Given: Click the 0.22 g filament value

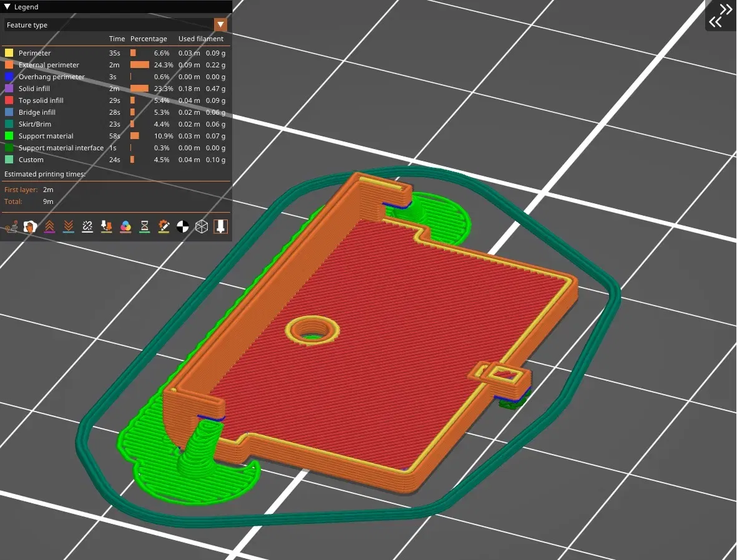Looking at the screenshot, I should (x=216, y=65).
